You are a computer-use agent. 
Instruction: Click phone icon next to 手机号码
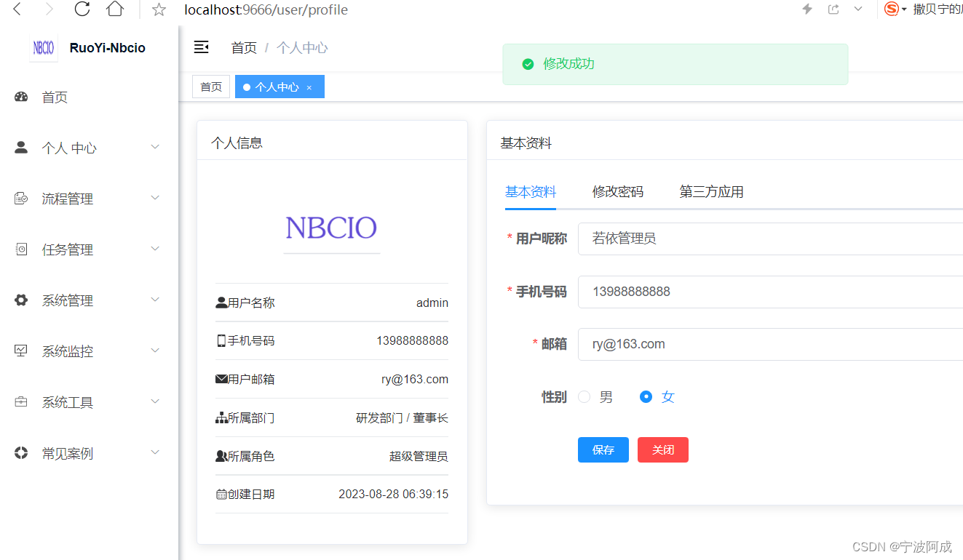pyautogui.click(x=221, y=340)
